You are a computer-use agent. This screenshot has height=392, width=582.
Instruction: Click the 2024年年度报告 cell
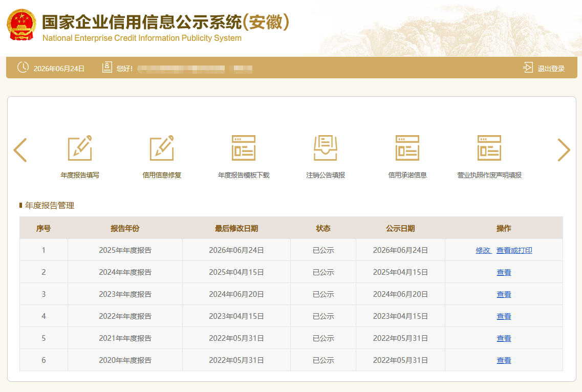125,272
